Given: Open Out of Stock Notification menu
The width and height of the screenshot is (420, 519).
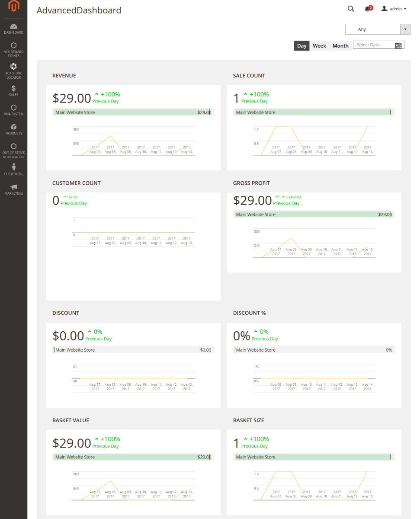Looking at the screenshot, I should pyautogui.click(x=13, y=151).
